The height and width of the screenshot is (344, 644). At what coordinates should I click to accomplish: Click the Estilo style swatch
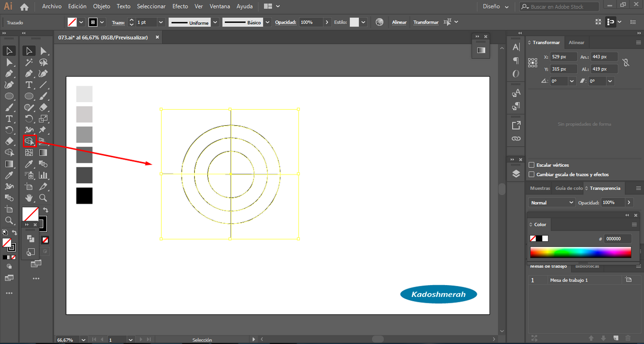[354, 22]
